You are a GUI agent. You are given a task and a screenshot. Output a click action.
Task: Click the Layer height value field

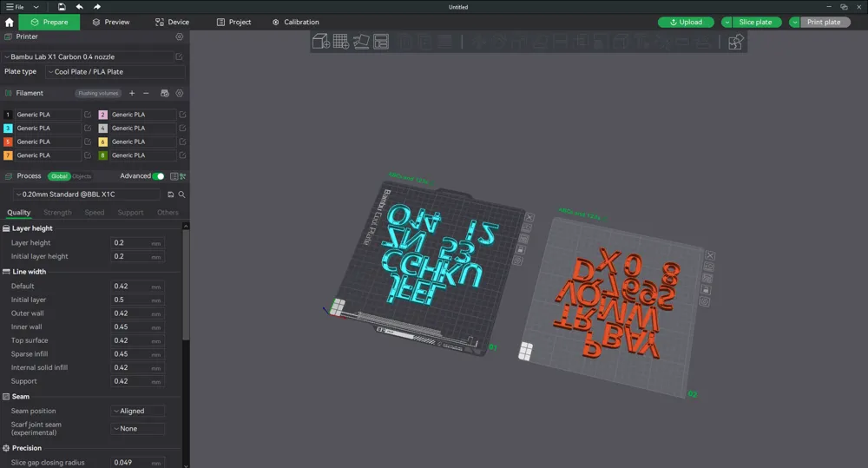137,242
